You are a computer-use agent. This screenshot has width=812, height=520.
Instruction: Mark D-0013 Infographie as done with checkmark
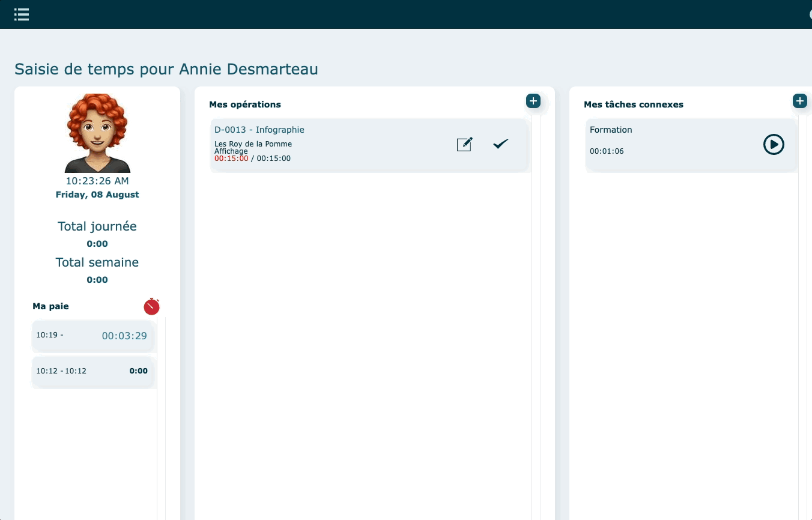(500, 144)
